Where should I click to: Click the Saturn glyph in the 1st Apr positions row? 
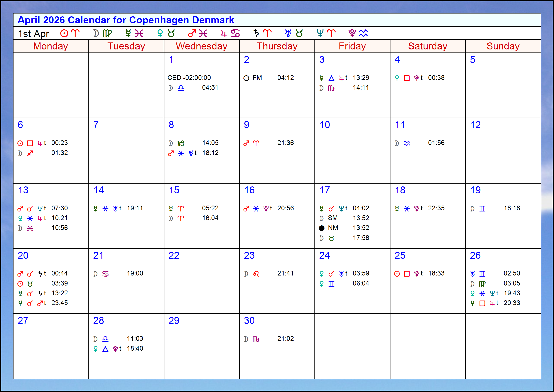(256, 33)
